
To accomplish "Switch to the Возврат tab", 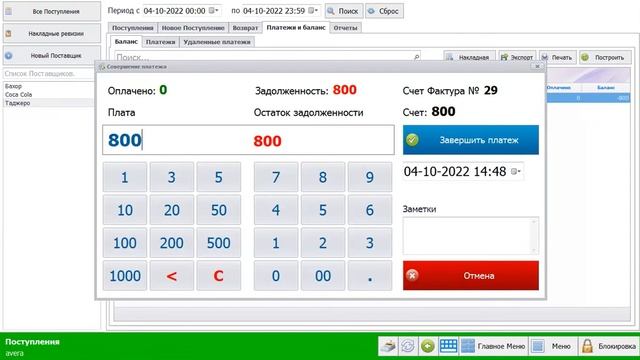I will click(x=245, y=28).
